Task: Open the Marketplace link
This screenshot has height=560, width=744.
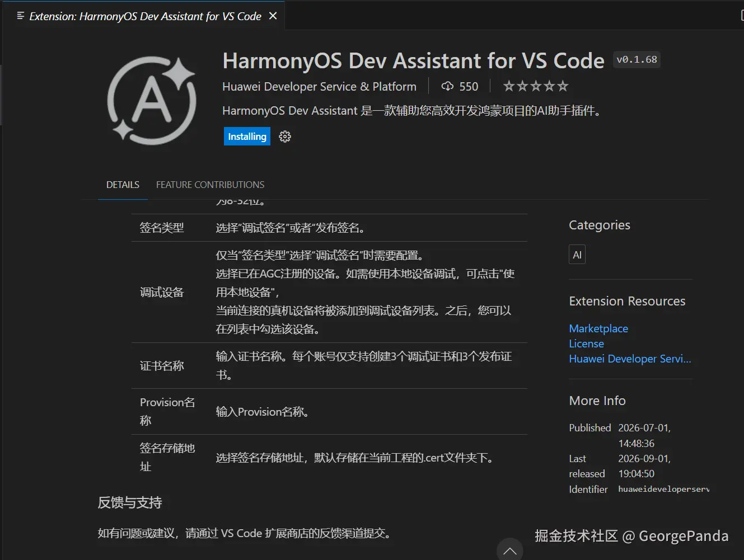Action: coord(598,328)
